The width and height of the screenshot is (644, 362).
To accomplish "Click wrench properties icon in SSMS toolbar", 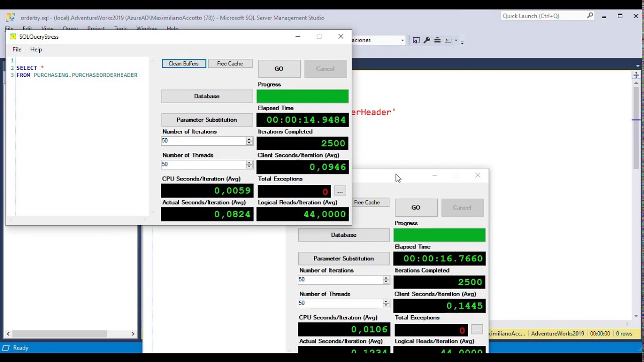I will tap(427, 40).
